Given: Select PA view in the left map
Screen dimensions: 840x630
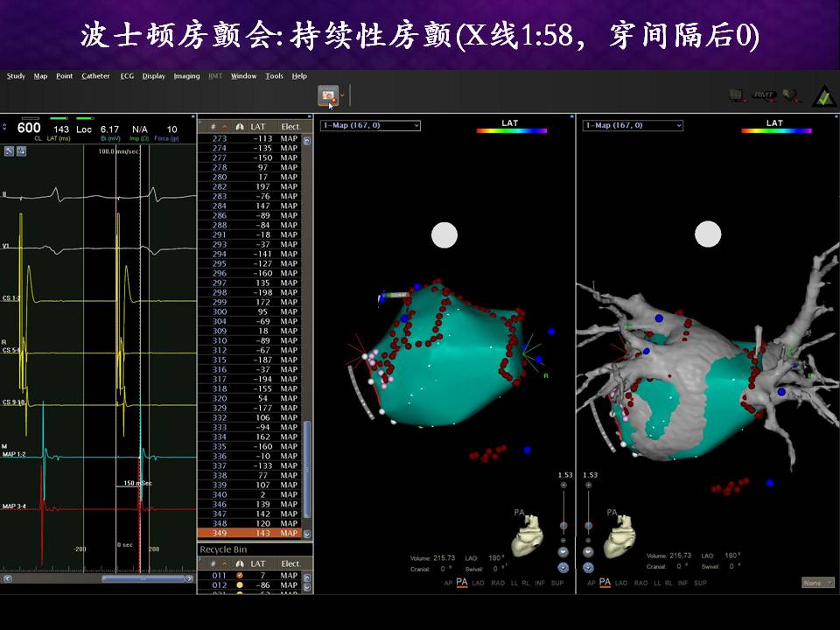Looking at the screenshot, I should [x=460, y=583].
